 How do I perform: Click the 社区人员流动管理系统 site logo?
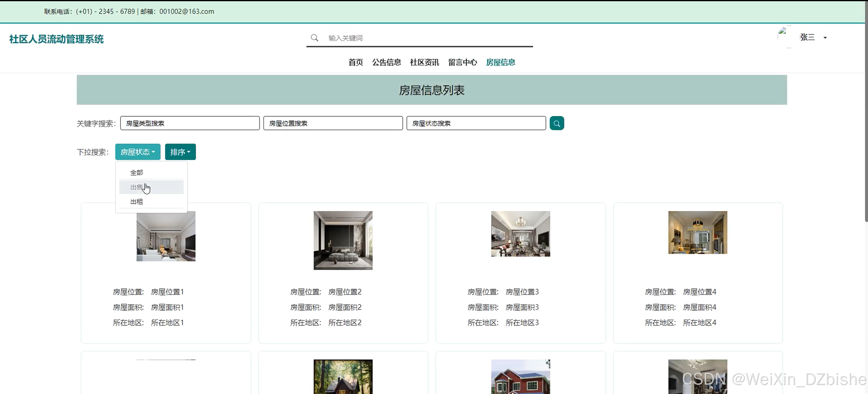coord(56,39)
